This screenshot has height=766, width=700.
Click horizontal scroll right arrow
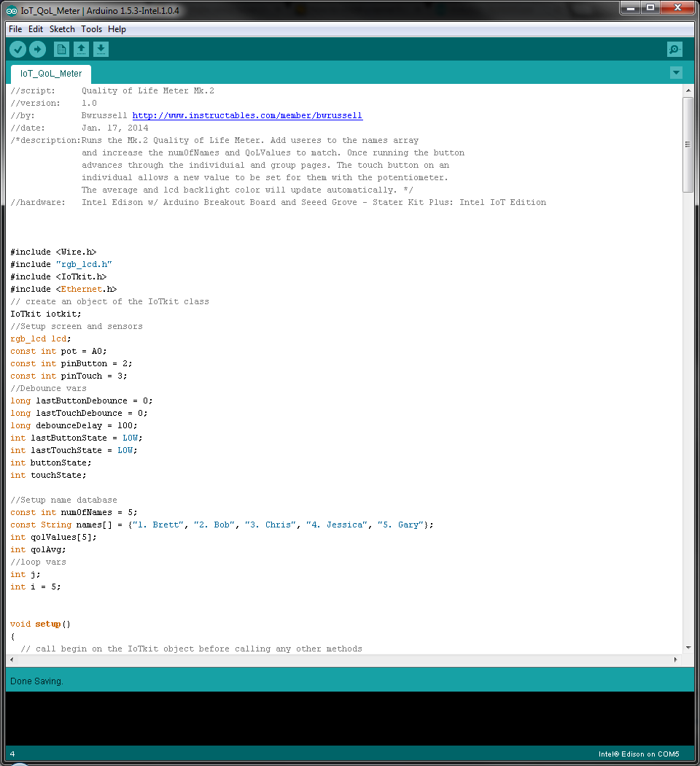(676, 659)
